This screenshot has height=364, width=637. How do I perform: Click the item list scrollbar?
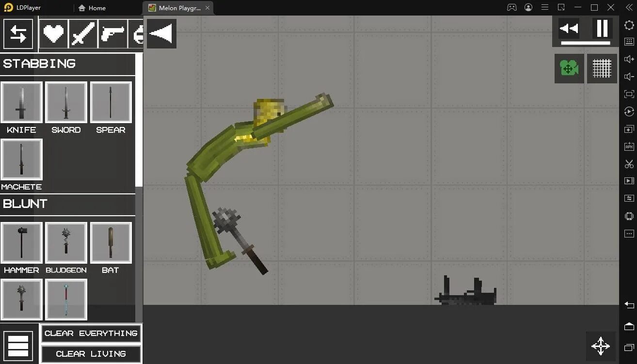[x=139, y=120]
